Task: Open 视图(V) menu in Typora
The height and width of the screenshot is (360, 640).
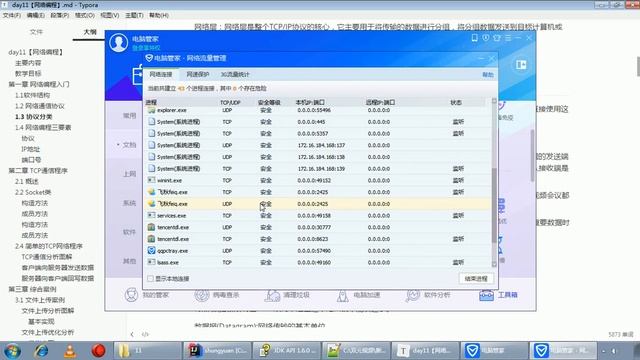Action: click(x=109, y=15)
